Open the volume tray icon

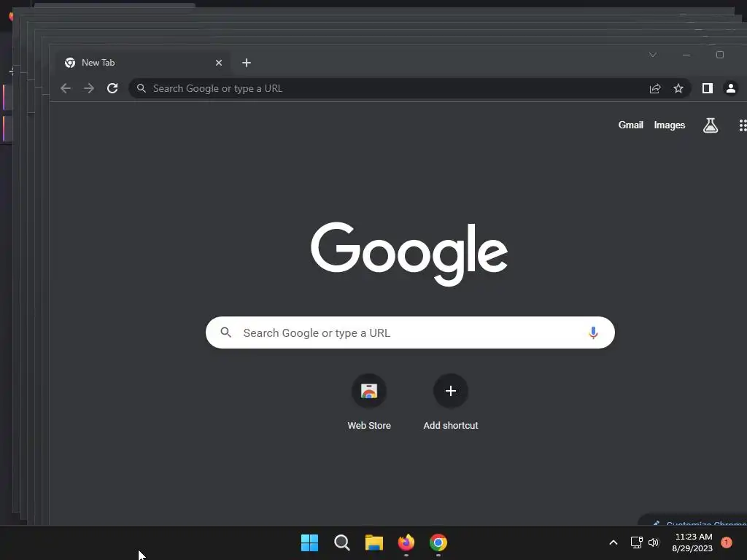(654, 542)
